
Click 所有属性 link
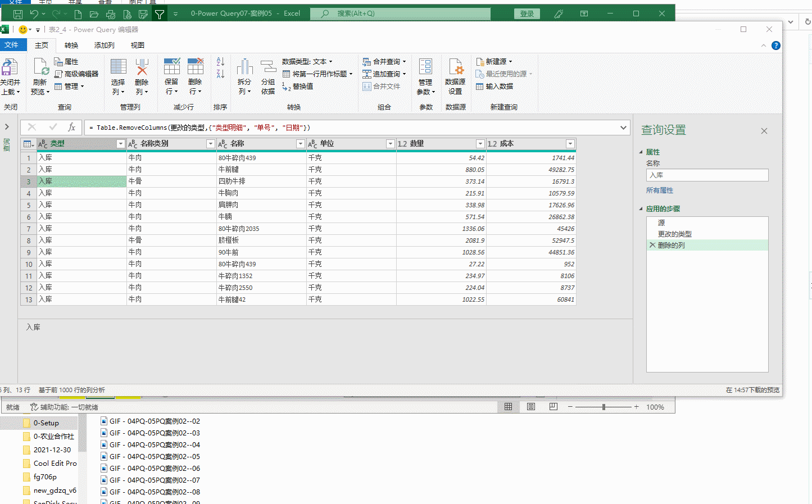[660, 190]
